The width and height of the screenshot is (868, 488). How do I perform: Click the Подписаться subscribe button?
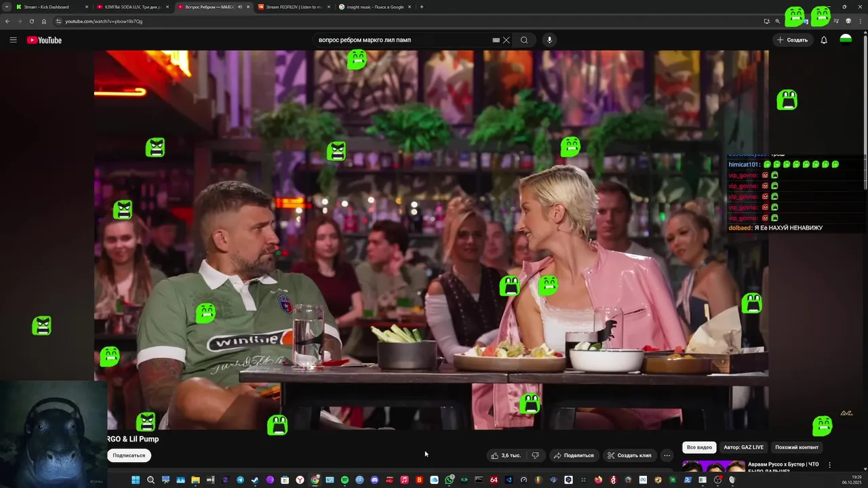[129, 455]
